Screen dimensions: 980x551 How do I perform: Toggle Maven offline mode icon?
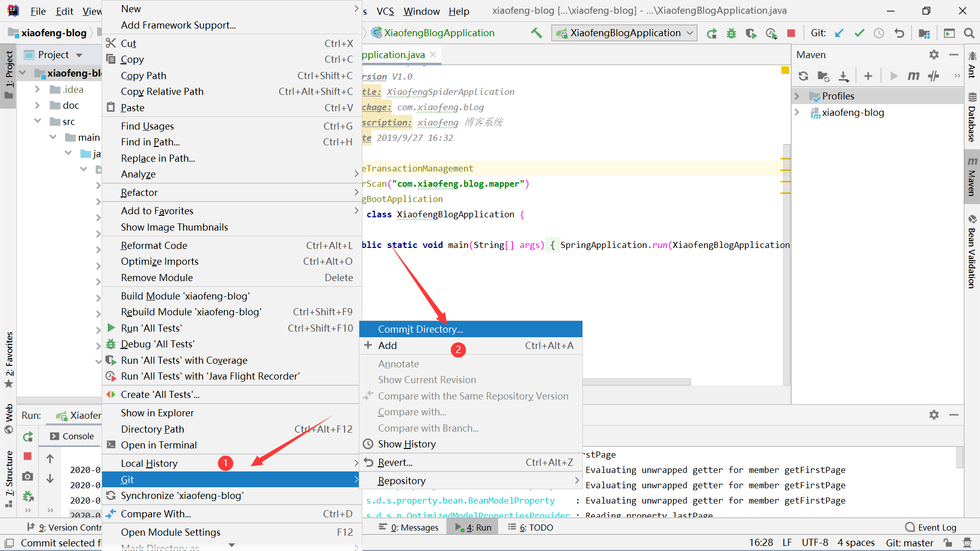[x=934, y=76]
